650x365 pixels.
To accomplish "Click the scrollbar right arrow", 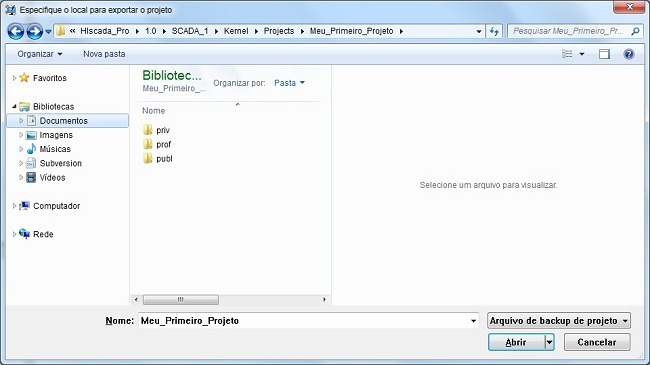I will click(324, 299).
